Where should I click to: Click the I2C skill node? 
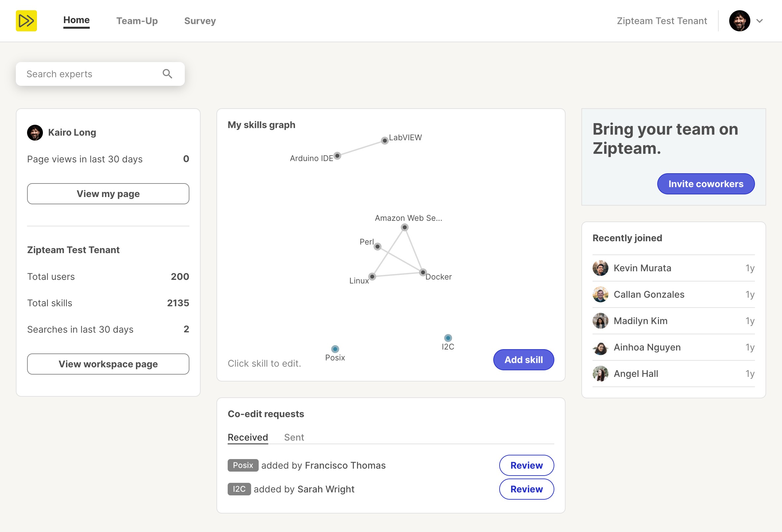(x=447, y=338)
